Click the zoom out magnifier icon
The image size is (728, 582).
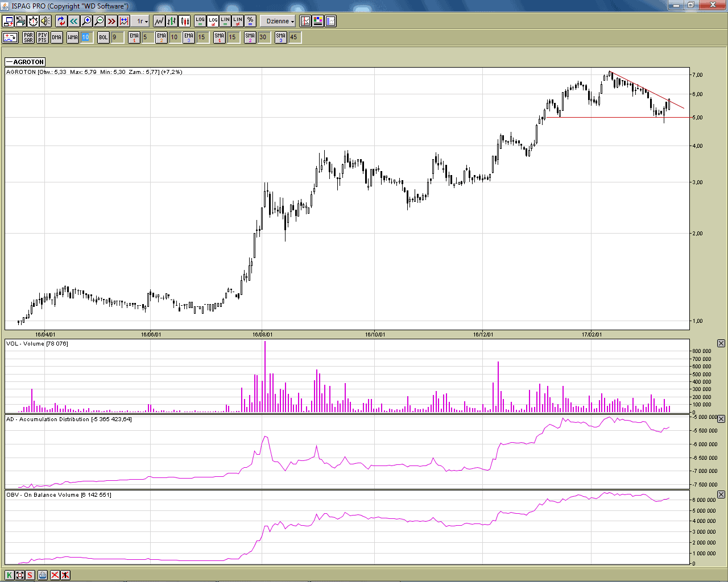point(100,21)
